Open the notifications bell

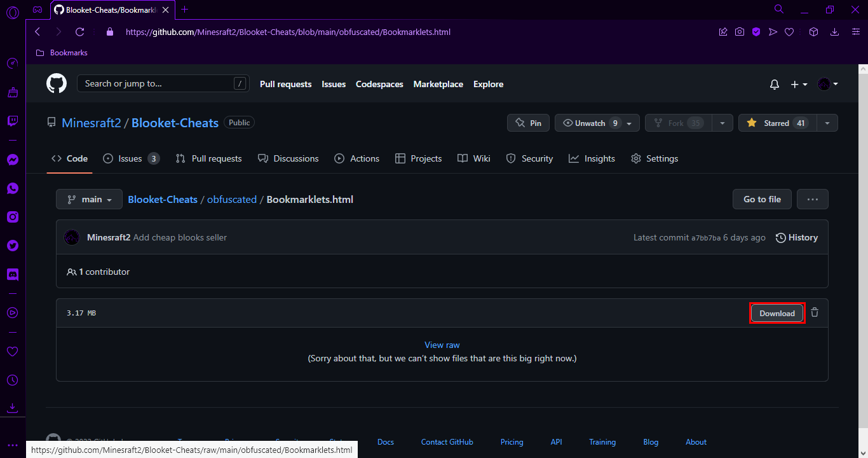coord(774,84)
